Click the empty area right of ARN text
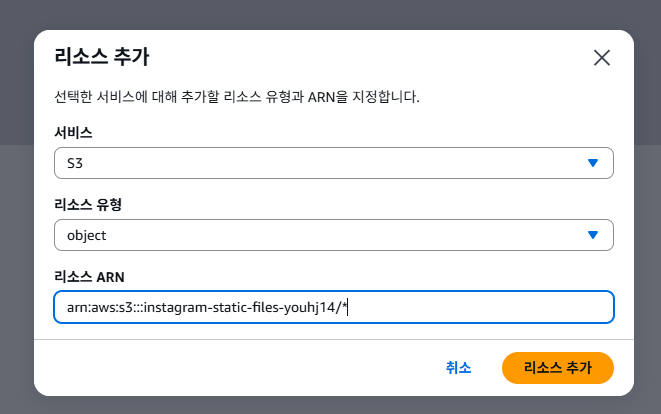The image size is (661, 414). 480,307
